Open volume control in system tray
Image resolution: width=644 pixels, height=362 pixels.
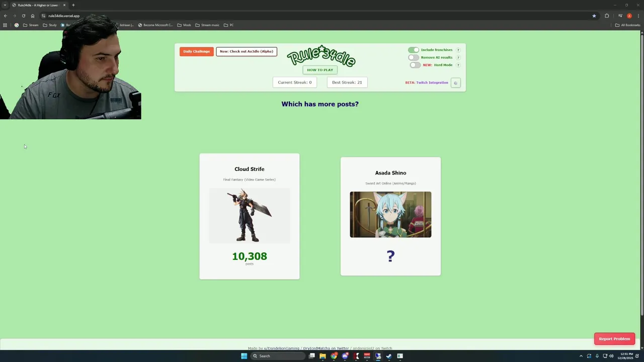click(611, 356)
